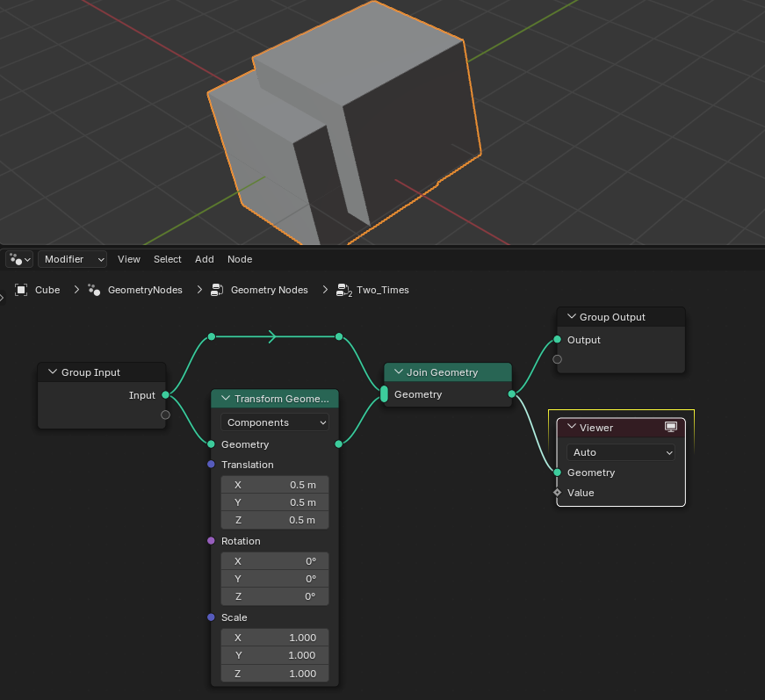Open the editor type selector icon
Screen dimensions: 765x700
coord(19,259)
